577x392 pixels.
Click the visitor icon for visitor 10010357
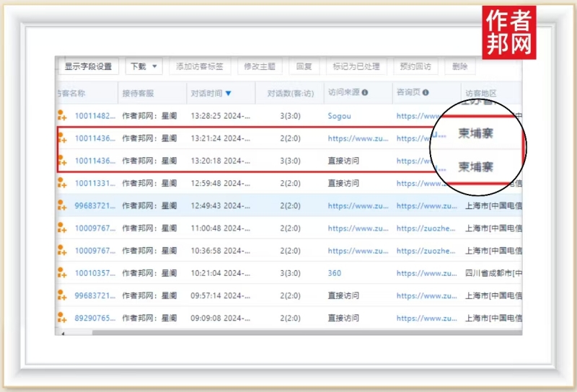pyautogui.click(x=62, y=274)
